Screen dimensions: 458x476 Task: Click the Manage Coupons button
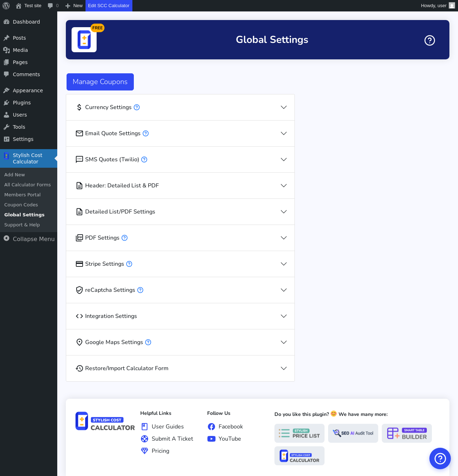tap(100, 82)
